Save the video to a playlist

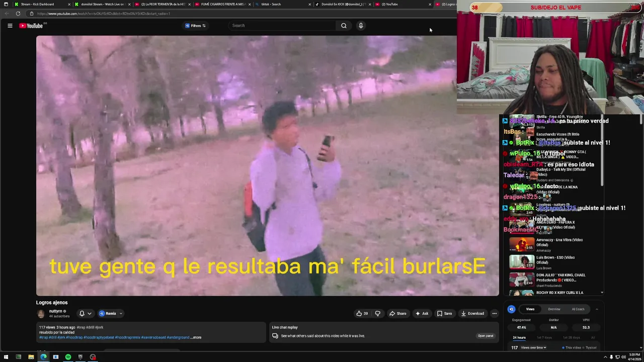(x=444, y=313)
